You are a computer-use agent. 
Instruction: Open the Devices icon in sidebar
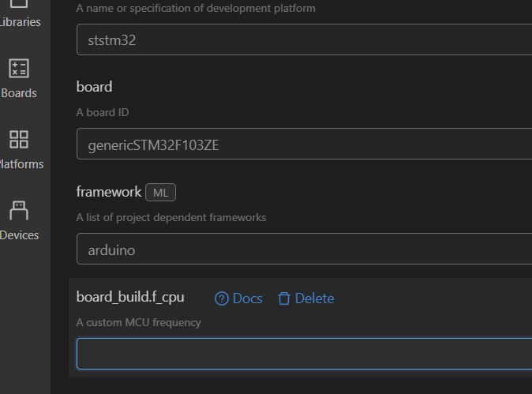point(19,211)
